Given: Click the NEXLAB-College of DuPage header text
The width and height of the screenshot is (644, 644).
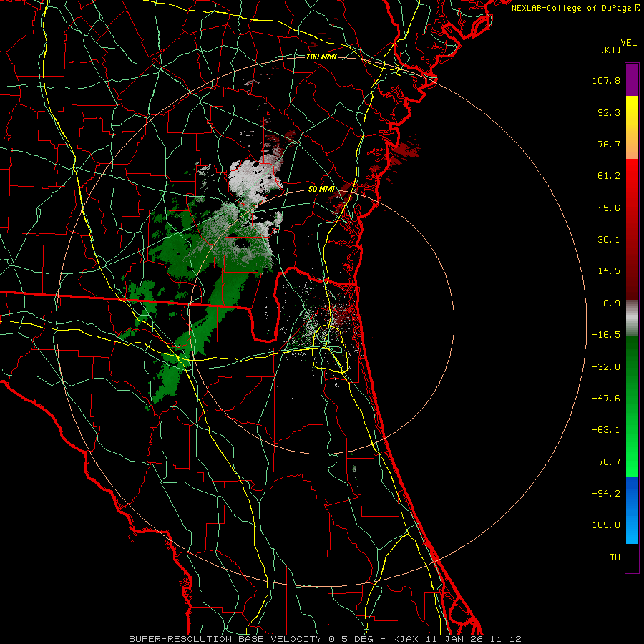Looking at the screenshot, I should pyautogui.click(x=571, y=8).
